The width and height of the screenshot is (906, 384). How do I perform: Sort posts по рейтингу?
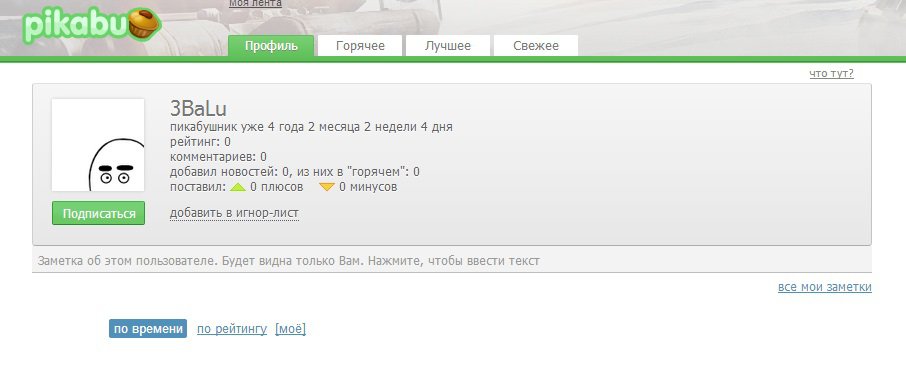tap(232, 329)
